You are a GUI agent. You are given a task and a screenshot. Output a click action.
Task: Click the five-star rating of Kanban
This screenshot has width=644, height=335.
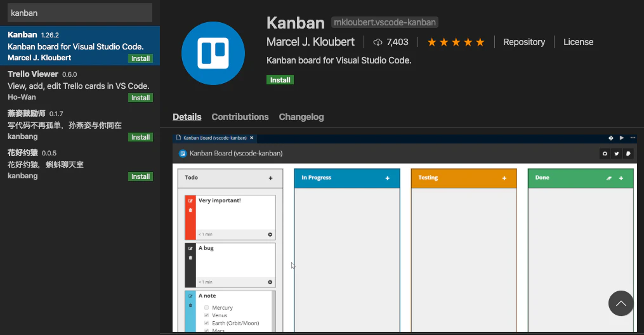pos(456,42)
